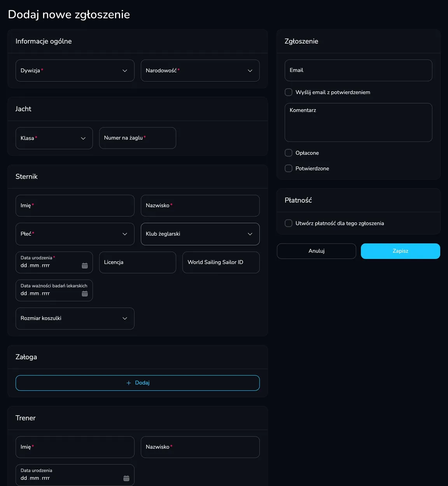Viewport: 448px width, 486px height.
Task: Open calendar picker for Trener birth date
Action: (126, 478)
